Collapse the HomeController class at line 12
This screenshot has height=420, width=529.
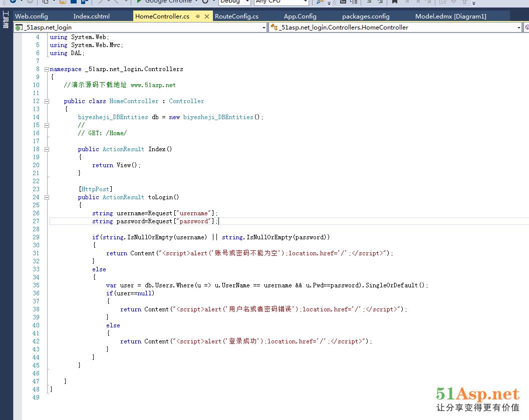coord(47,101)
